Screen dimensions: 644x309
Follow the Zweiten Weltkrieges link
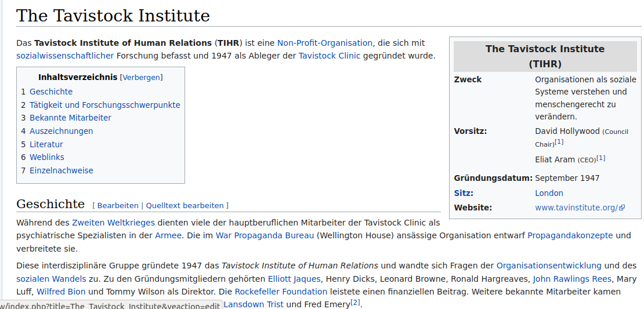coord(113,222)
